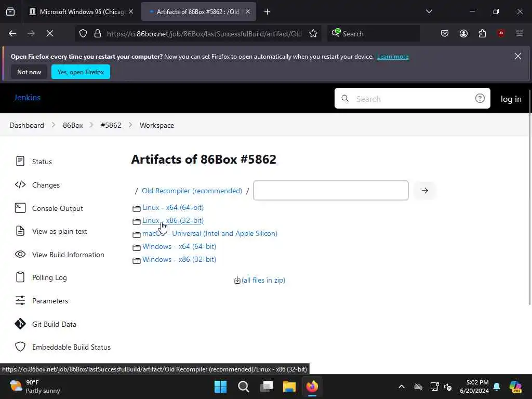The width and height of the screenshot is (532, 399).
Task: Open the Windows Start button
Action: point(220,387)
